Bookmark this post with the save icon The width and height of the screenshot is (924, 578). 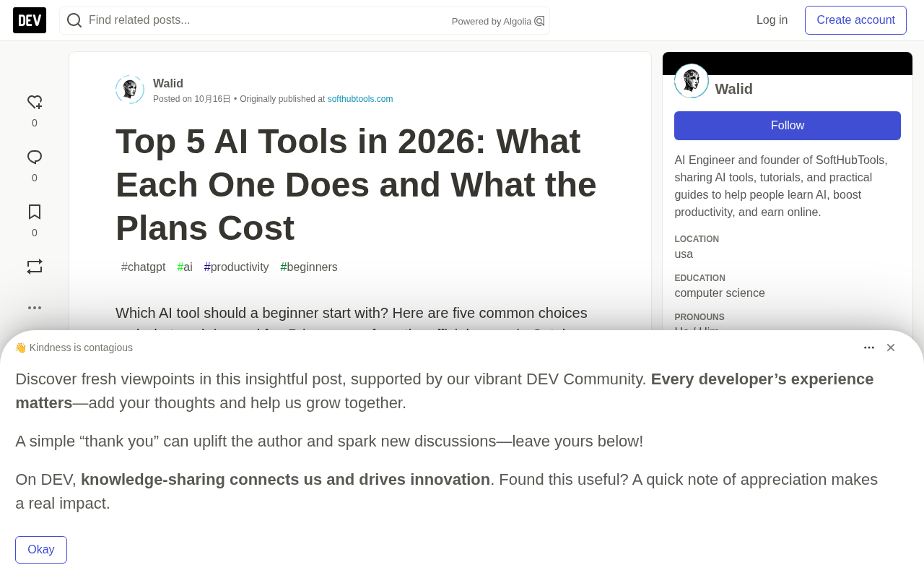click(x=35, y=212)
